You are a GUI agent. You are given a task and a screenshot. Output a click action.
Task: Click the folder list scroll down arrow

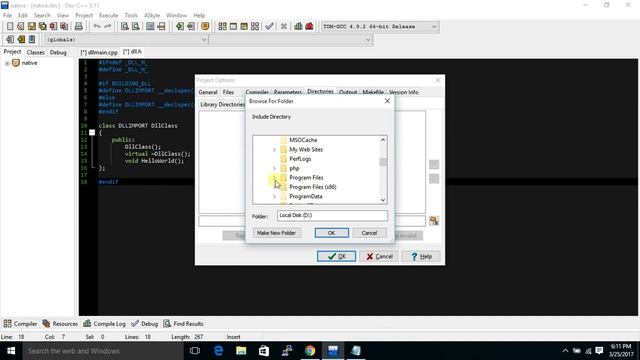[383, 200]
